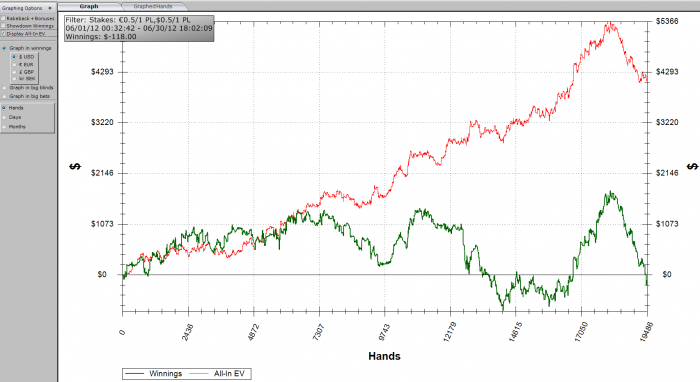Click the filter info box
The image size is (700, 382).
139,29
